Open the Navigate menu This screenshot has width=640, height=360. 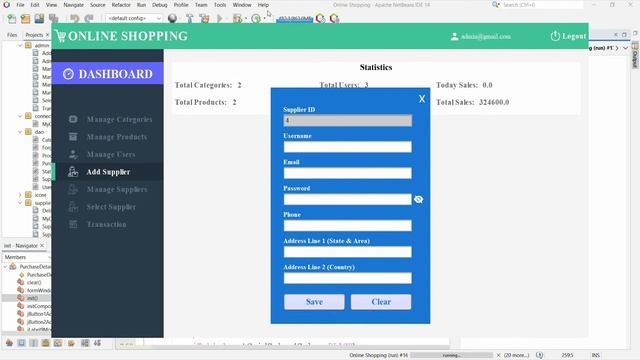click(73, 5)
